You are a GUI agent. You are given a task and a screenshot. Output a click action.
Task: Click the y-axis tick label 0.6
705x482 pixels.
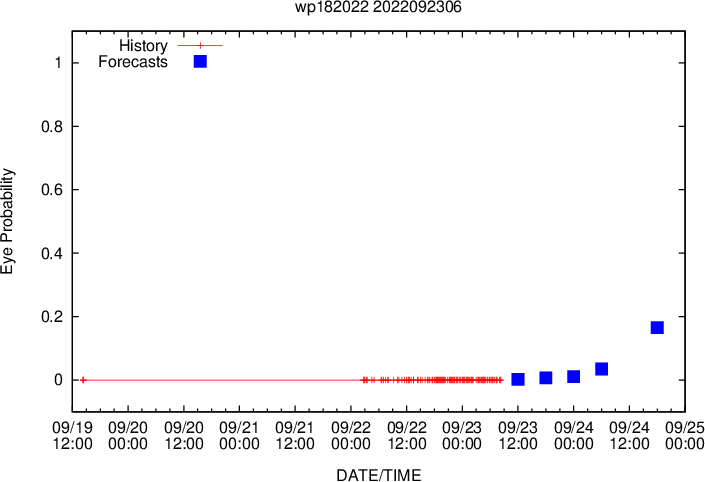click(52, 190)
